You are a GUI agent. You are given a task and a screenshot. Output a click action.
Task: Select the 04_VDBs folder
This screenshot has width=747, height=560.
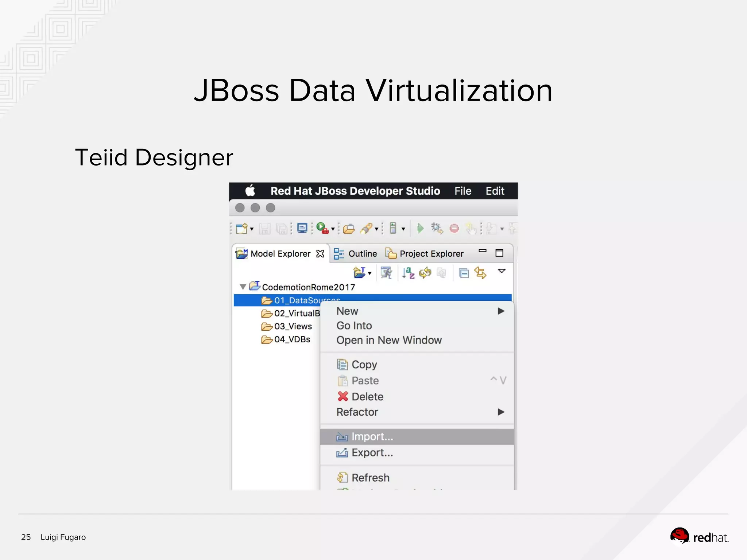[286, 339]
